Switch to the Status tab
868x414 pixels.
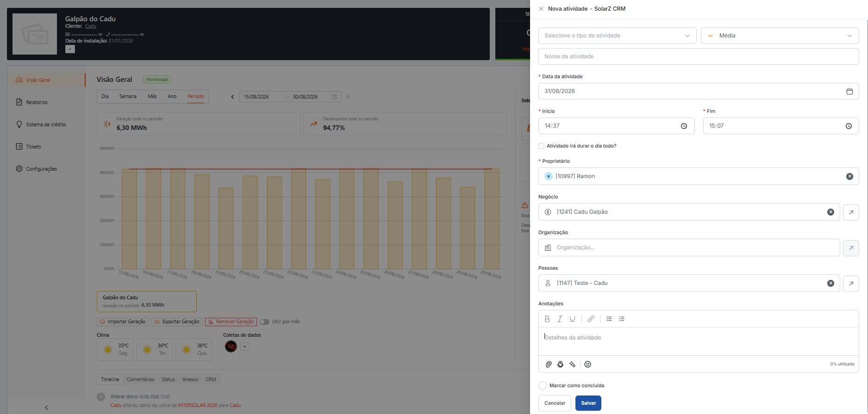(x=168, y=379)
